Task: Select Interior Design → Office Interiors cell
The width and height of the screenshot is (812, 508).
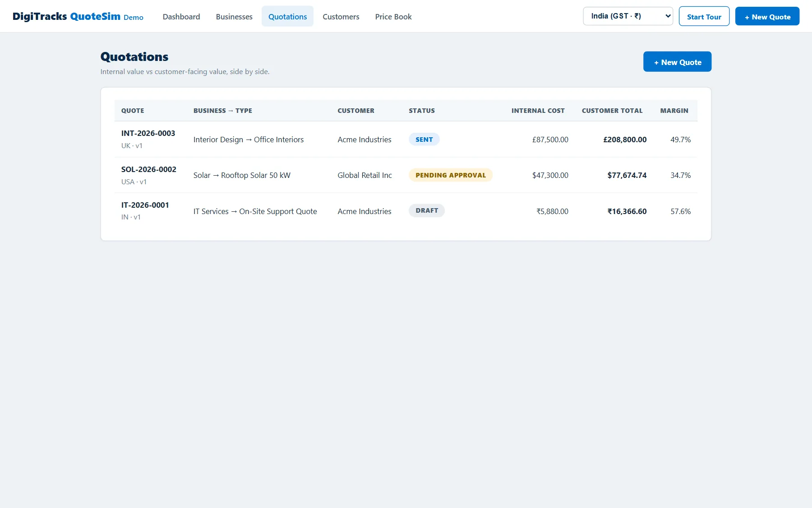Action: tap(249, 140)
